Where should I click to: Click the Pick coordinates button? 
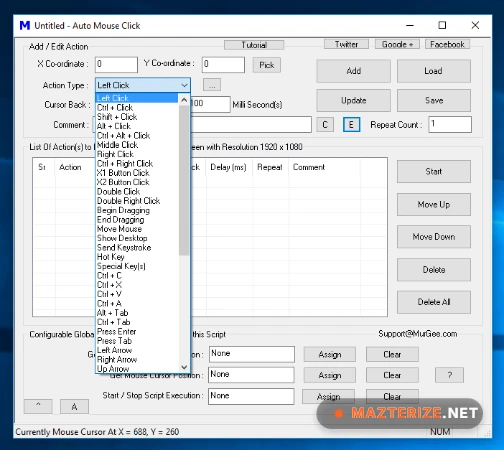pos(267,65)
